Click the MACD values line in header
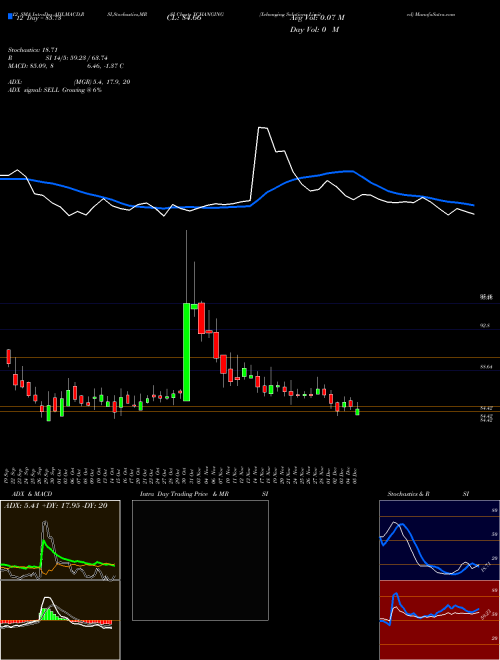Image resolution: width=500 pixels, height=660 pixels. coord(66,66)
